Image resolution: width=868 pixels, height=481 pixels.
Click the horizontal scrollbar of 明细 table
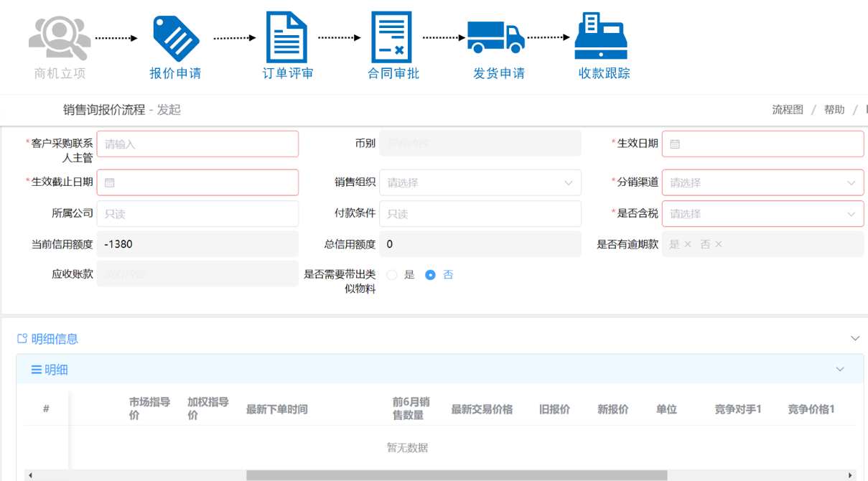[x=456, y=475]
